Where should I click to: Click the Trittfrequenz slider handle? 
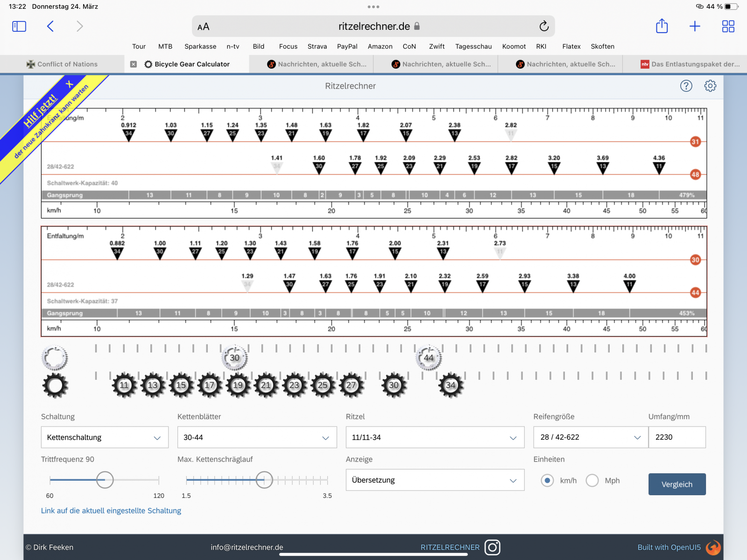105,480
